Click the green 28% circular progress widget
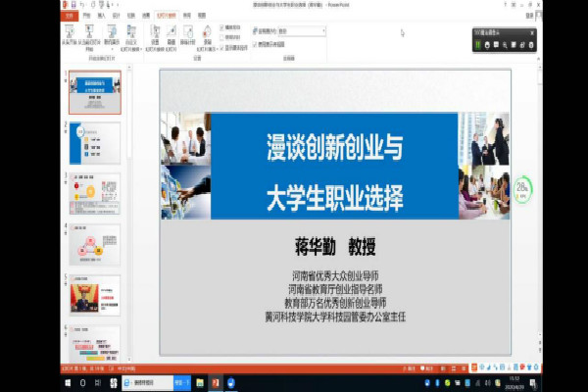This screenshot has height=392, width=588. tap(522, 189)
